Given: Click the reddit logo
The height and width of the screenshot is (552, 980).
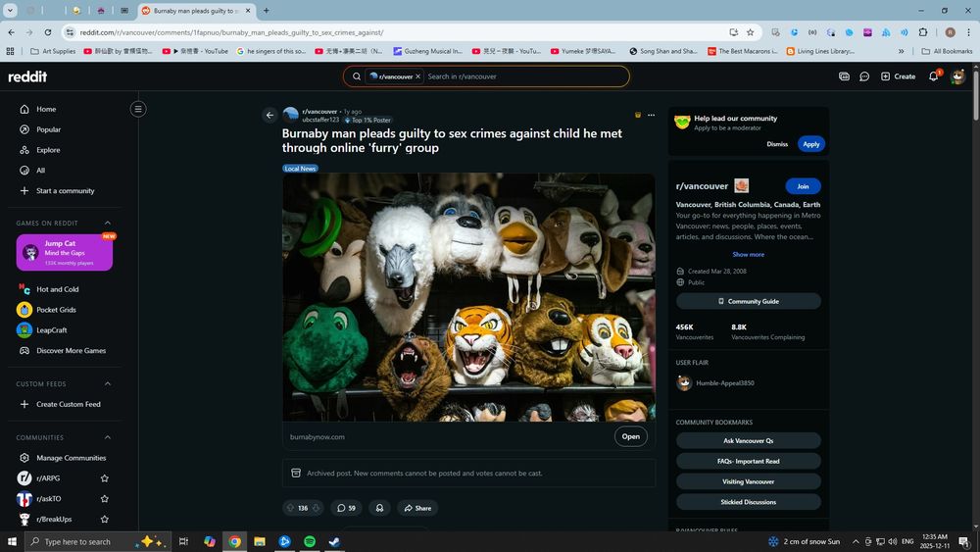Looking at the screenshot, I should 27,76.
